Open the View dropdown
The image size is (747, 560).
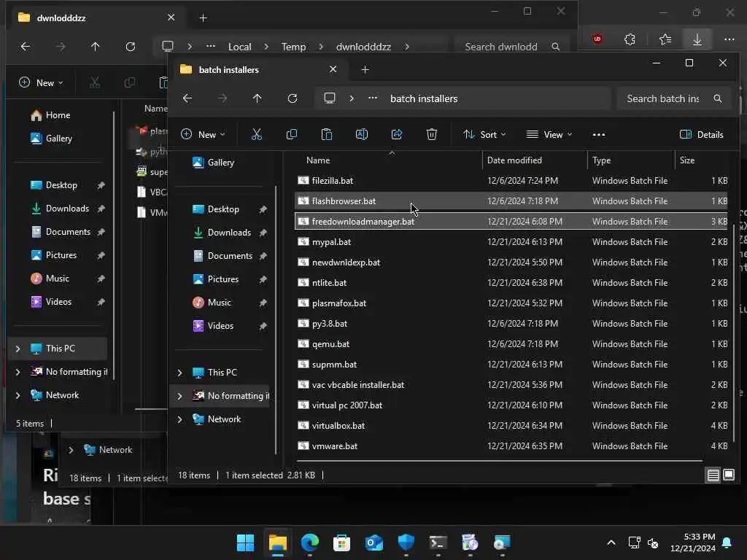point(549,134)
